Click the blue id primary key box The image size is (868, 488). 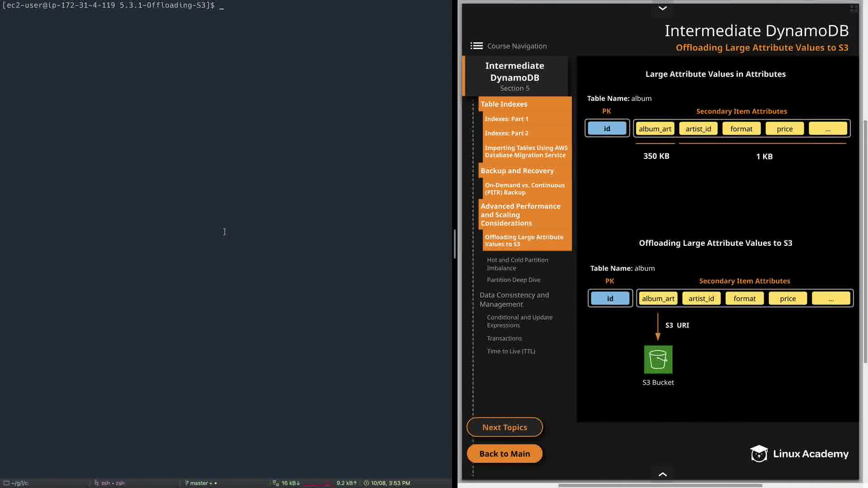coord(607,129)
